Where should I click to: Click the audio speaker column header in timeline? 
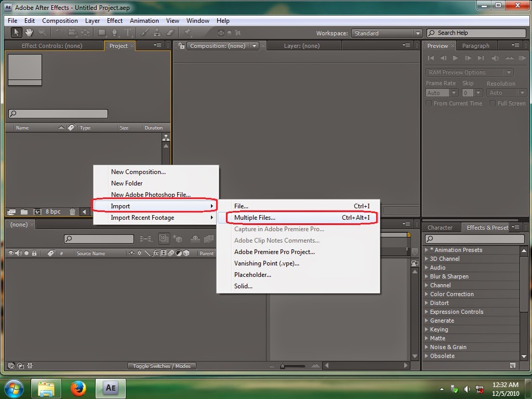point(18,253)
